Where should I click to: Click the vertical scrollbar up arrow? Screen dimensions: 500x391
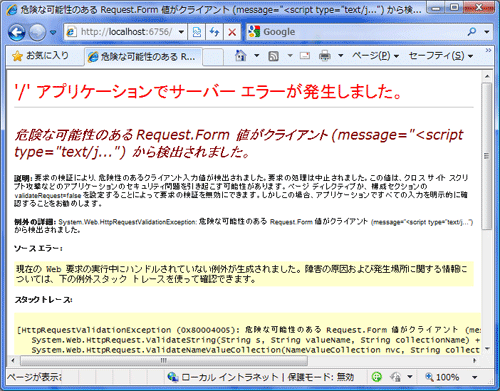[x=487, y=76]
